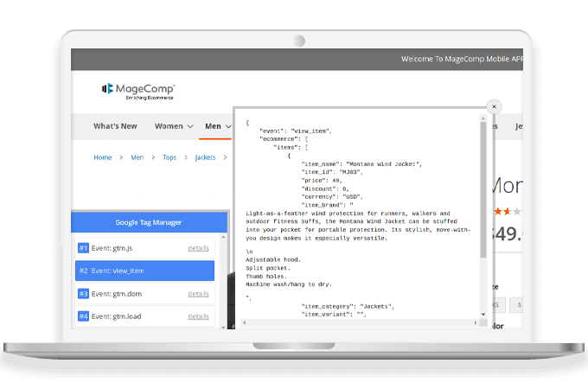Click the #1 event number badge
Viewport: 588px width, 389px height.
pyautogui.click(x=83, y=248)
